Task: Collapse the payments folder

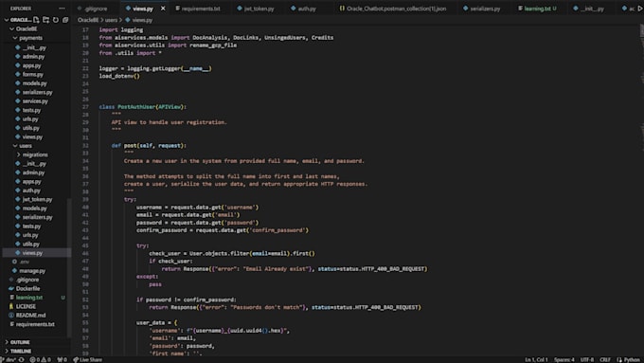Action: (x=15, y=38)
